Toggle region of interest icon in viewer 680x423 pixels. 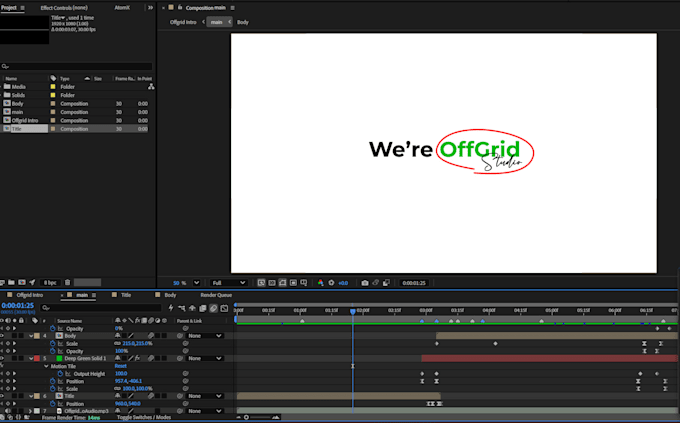[x=293, y=283]
